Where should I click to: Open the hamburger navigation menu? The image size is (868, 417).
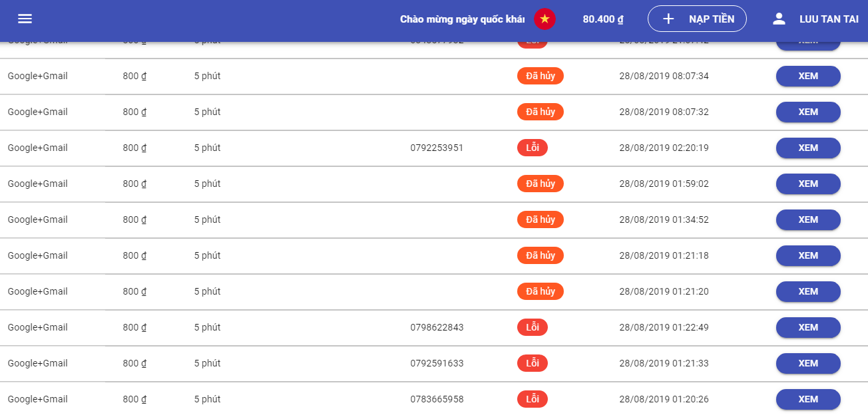25,19
